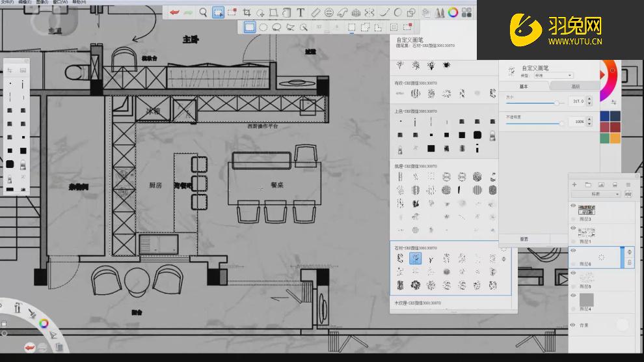This screenshot has height=362, width=644.
Task: Switch to 基本 tab in brush properties
Action: [x=524, y=87]
